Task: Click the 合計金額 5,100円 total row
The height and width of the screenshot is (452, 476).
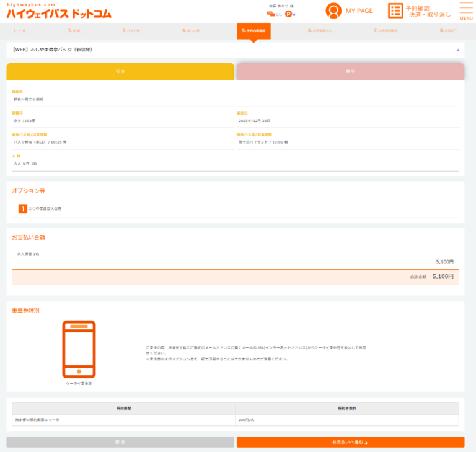Action: 236,276
